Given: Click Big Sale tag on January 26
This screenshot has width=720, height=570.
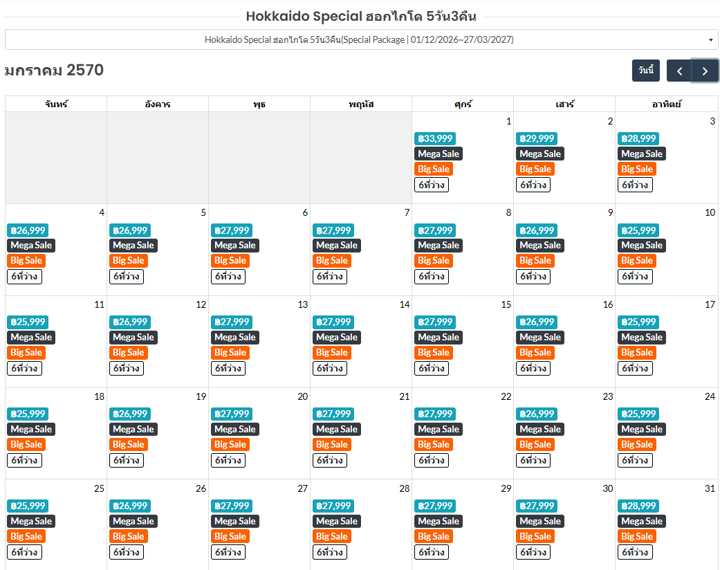Looking at the screenshot, I should point(128,536).
